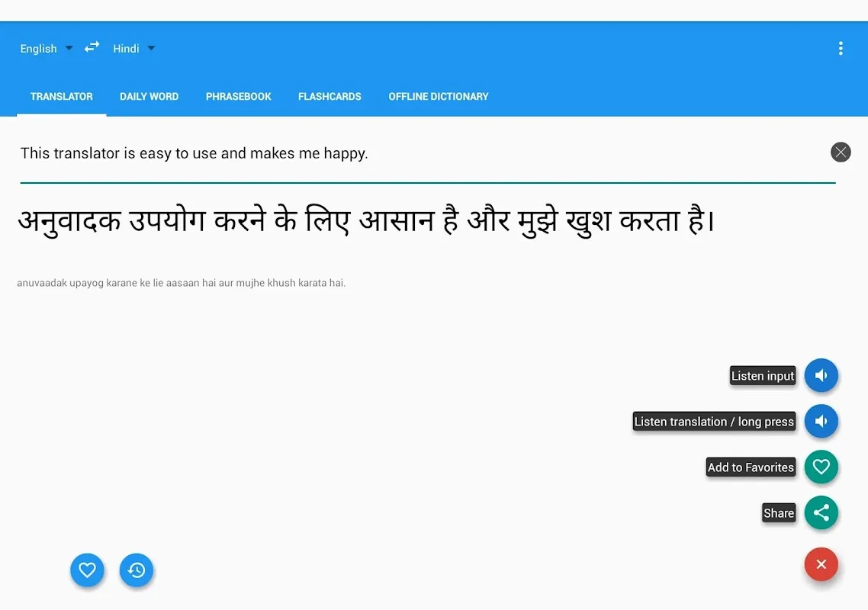Collapse the action menu with red X
Screen dimensions: 868x610
coord(821,564)
